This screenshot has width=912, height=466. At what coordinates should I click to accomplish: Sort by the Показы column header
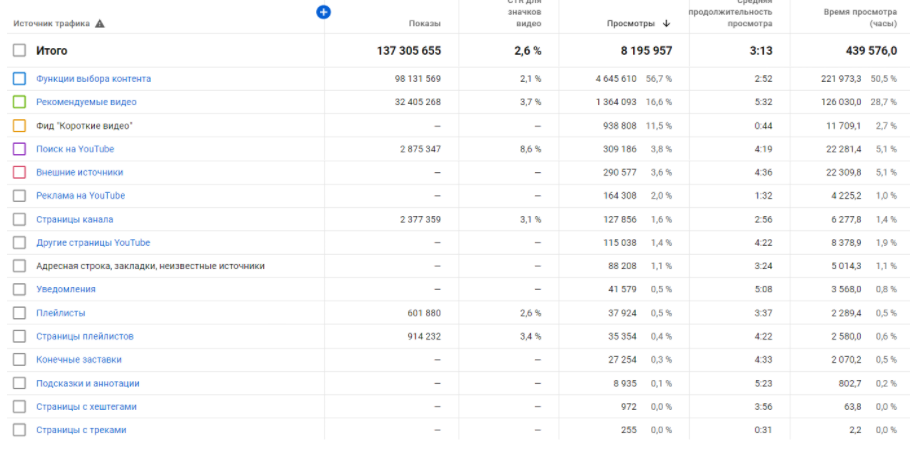pos(425,24)
